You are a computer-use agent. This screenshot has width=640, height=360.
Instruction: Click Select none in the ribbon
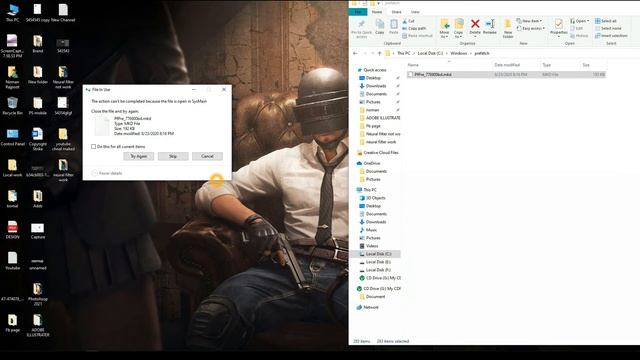click(608, 28)
